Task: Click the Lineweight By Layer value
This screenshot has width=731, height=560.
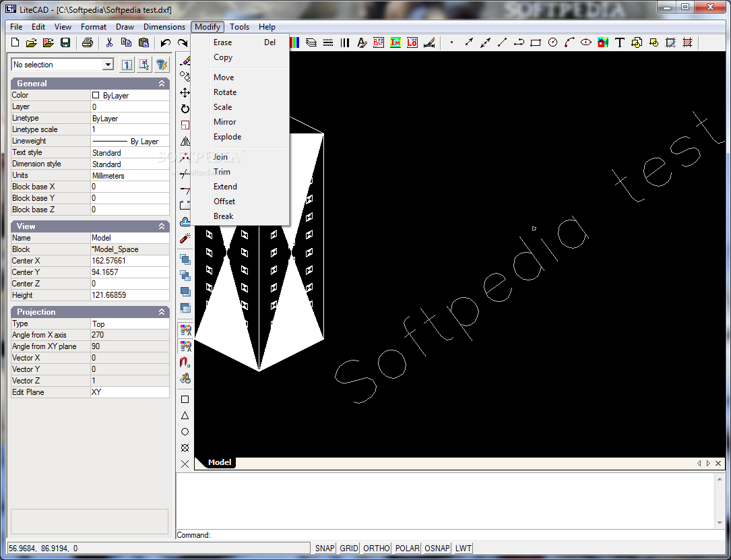Action: (x=129, y=141)
